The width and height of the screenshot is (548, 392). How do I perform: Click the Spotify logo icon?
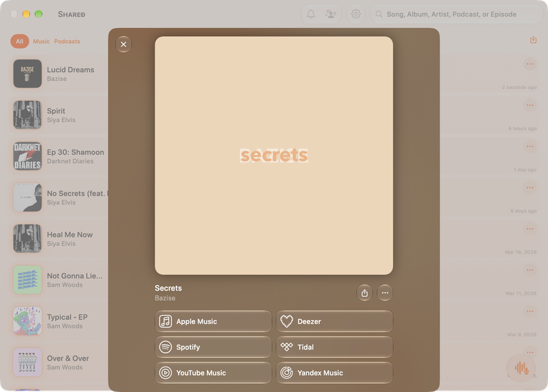tap(166, 347)
